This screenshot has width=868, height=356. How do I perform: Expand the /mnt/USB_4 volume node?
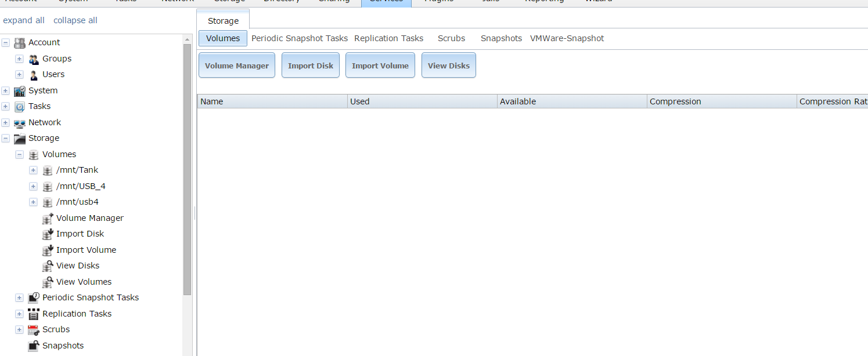click(33, 187)
